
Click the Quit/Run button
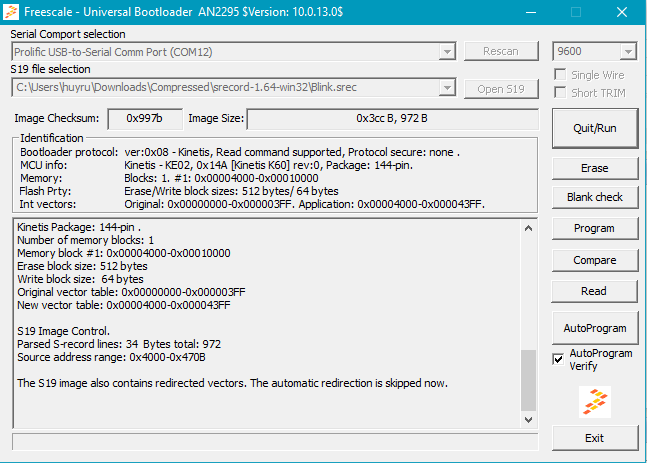coord(595,128)
